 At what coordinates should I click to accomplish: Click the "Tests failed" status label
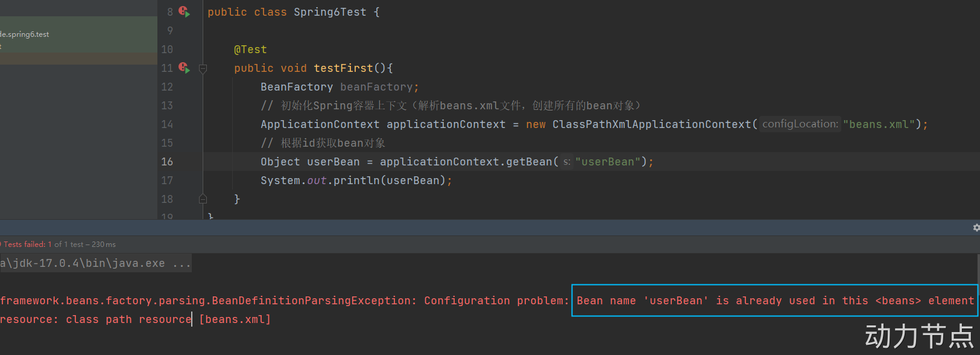click(x=24, y=245)
